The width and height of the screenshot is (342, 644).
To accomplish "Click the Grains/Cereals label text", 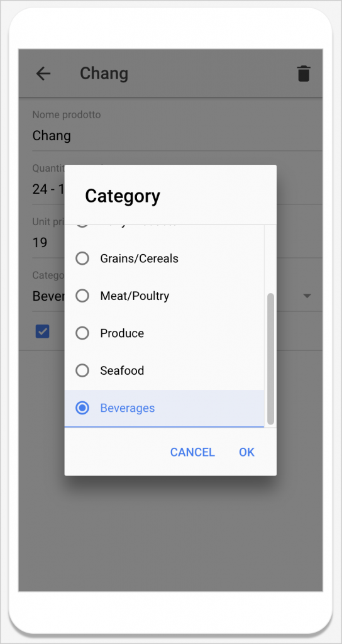I will tap(139, 258).
